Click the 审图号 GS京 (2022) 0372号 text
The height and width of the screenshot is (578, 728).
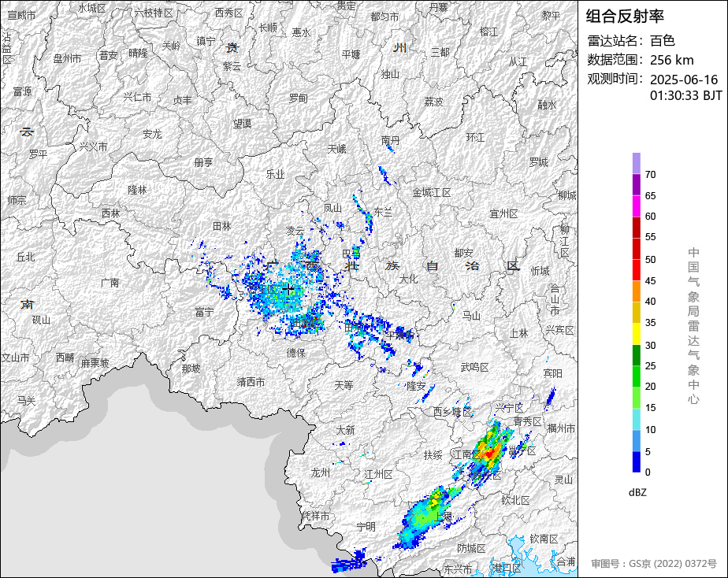654,564
